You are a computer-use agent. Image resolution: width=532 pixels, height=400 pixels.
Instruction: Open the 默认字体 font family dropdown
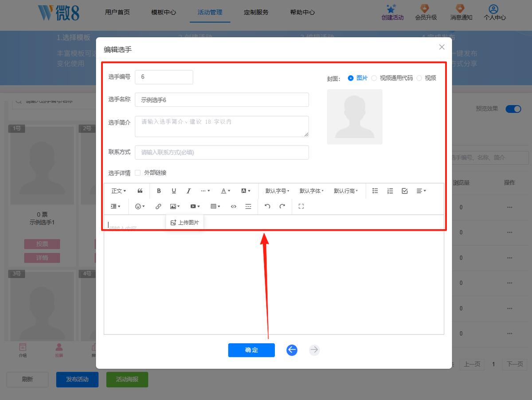pyautogui.click(x=312, y=191)
